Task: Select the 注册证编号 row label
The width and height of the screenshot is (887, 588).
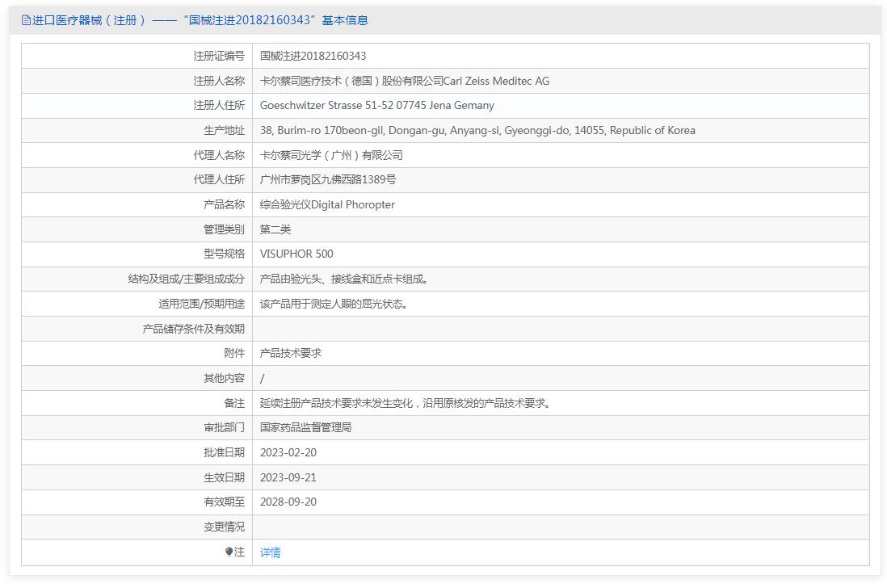Action: [219, 56]
